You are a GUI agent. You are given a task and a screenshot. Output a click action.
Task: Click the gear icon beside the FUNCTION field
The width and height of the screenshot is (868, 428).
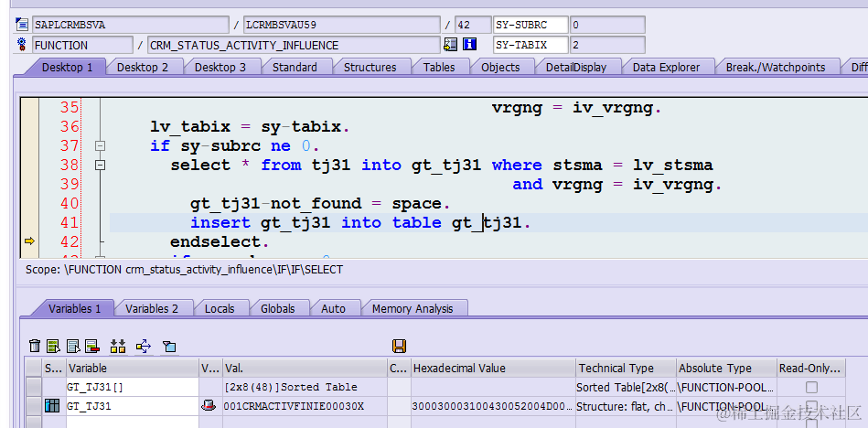point(22,44)
